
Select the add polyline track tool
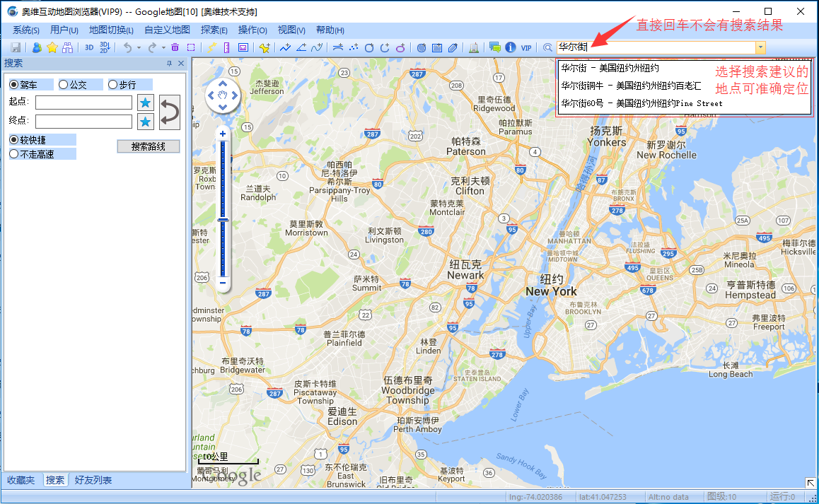coord(285,47)
